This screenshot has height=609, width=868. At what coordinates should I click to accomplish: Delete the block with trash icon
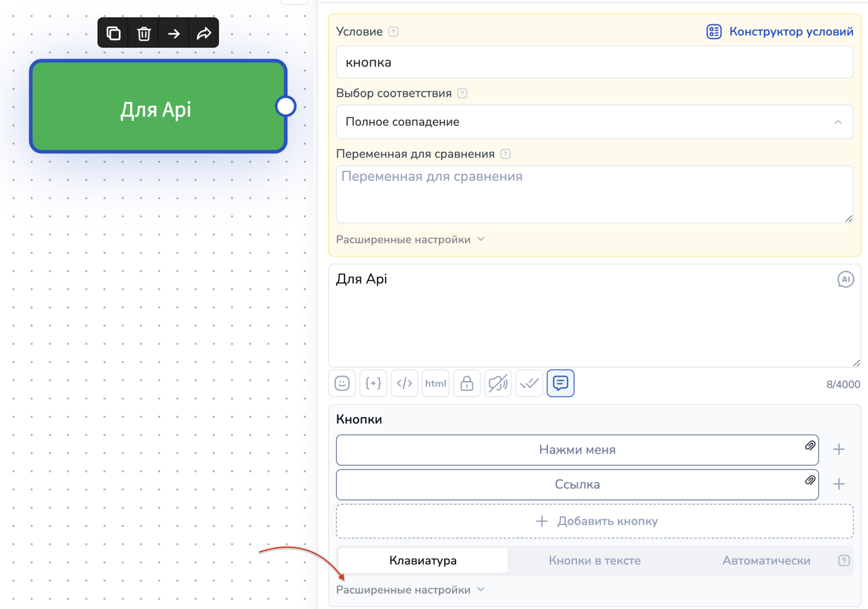click(x=144, y=33)
